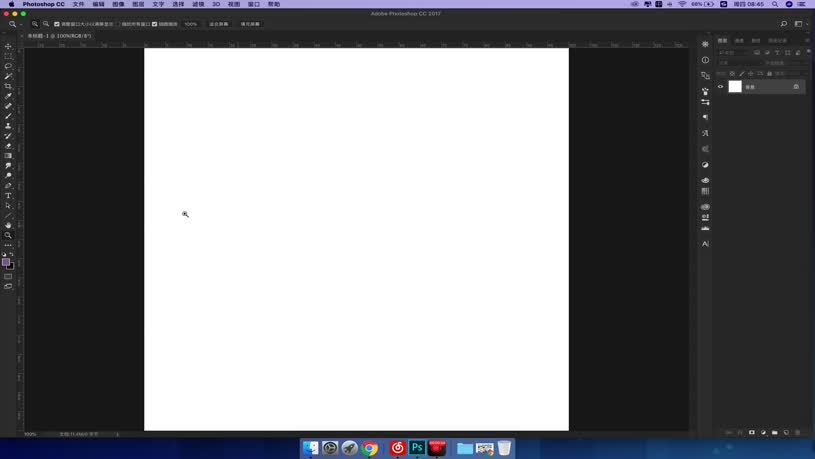Image resolution: width=815 pixels, height=459 pixels.
Task: Toggle shape layer filter icon
Action: (x=787, y=53)
